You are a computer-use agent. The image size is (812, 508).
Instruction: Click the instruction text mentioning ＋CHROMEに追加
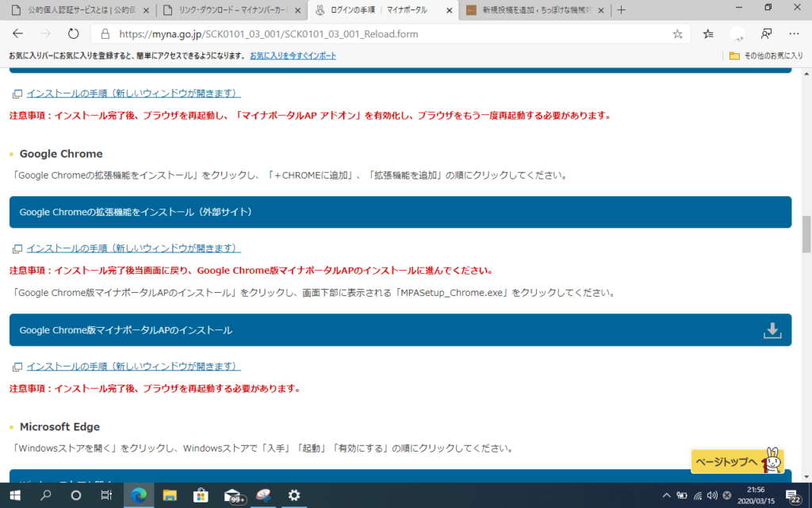[x=289, y=175]
